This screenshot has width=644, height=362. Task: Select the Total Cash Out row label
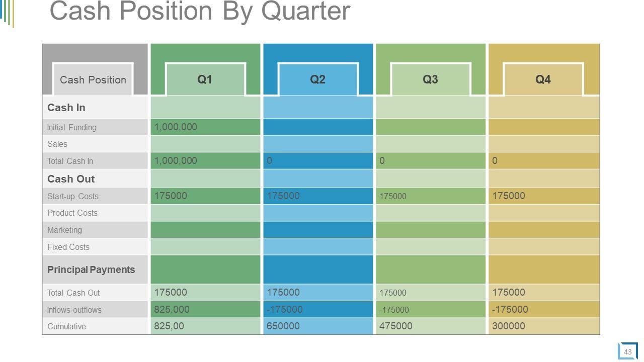(73, 293)
